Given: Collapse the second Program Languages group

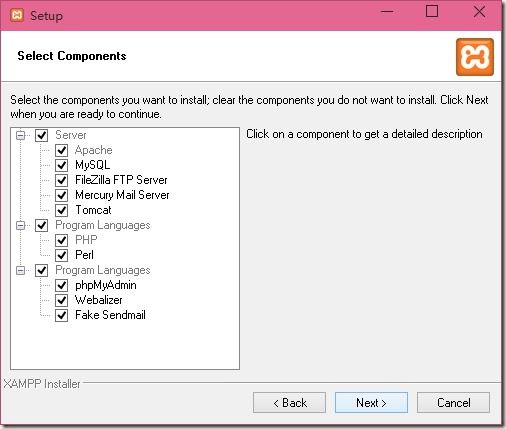Looking at the screenshot, I should tap(21, 270).
